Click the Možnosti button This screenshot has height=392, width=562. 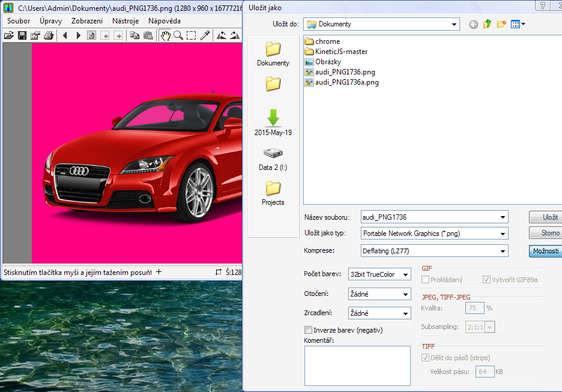pyautogui.click(x=546, y=251)
